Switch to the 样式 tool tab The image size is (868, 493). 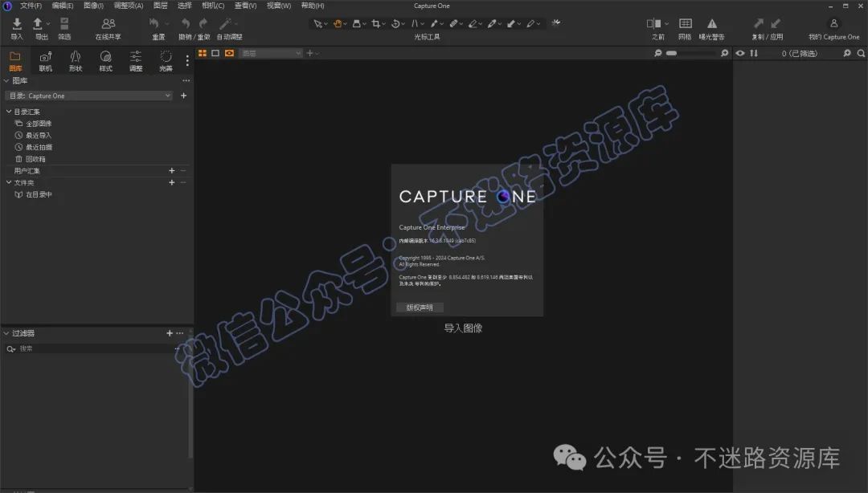106,61
